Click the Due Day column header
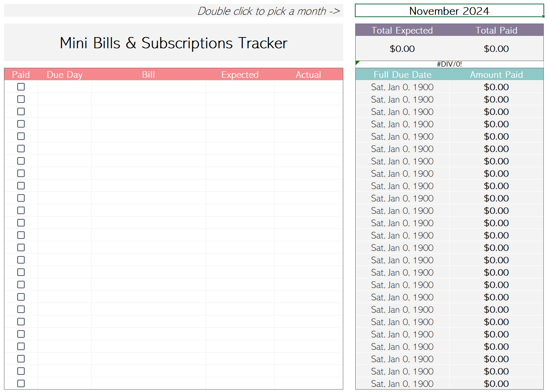 (65, 75)
